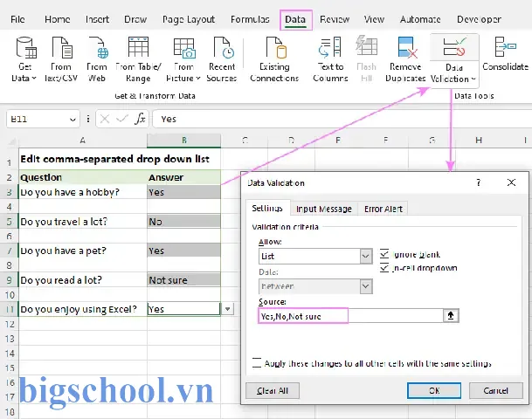Select cell 'Do you enjoy using Excel?'

click(x=83, y=309)
